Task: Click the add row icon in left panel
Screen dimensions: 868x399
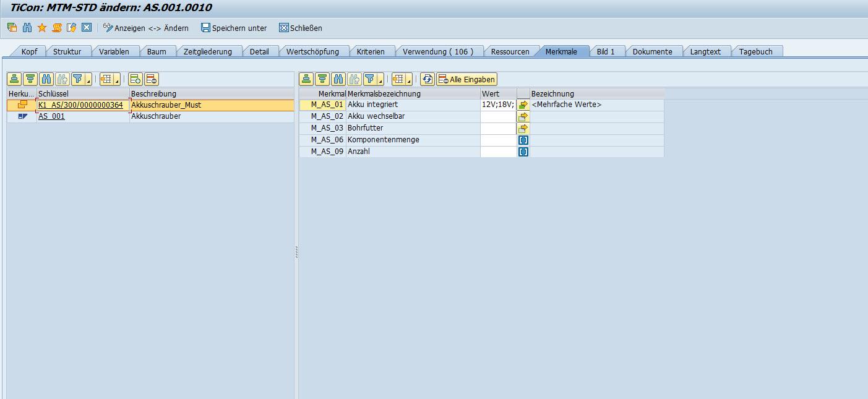Action: [135, 79]
